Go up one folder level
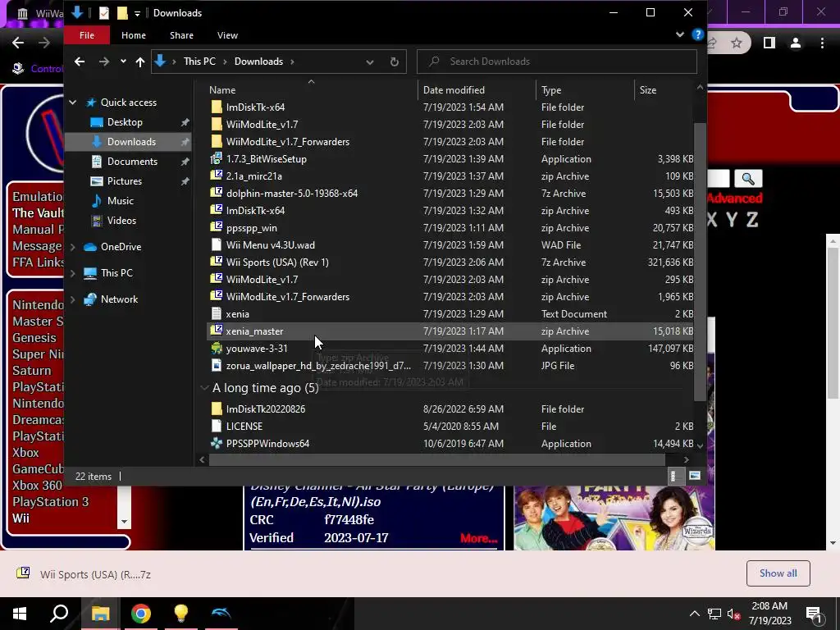 pos(140,62)
